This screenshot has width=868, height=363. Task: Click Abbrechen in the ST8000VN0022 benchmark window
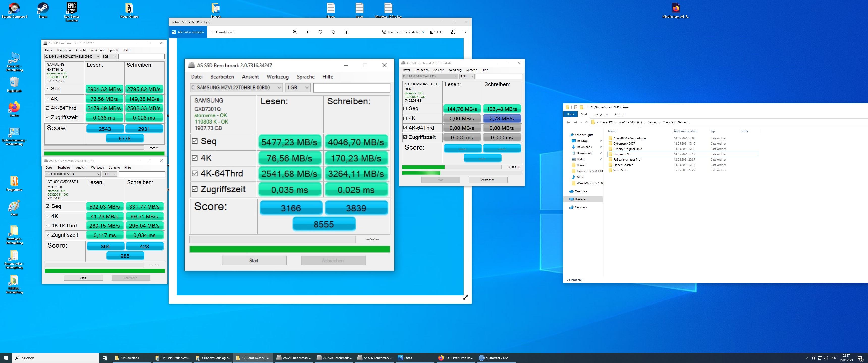(x=488, y=180)
